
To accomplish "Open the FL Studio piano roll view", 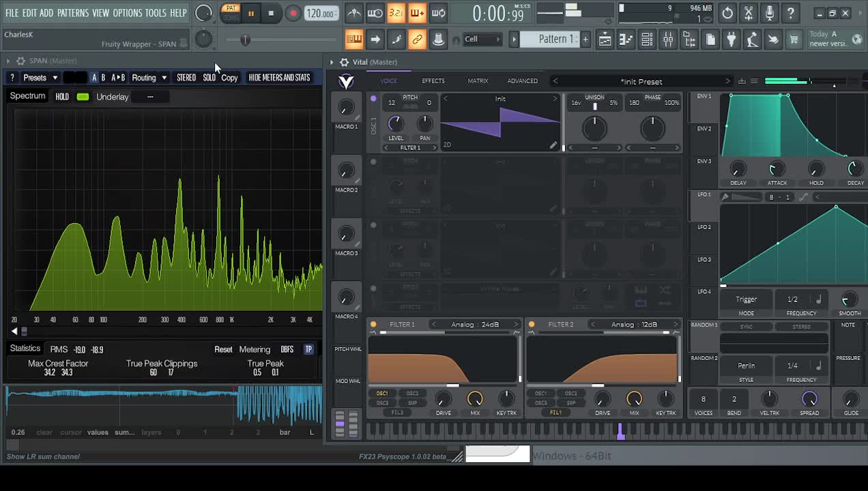I will [x=626, y=40].
